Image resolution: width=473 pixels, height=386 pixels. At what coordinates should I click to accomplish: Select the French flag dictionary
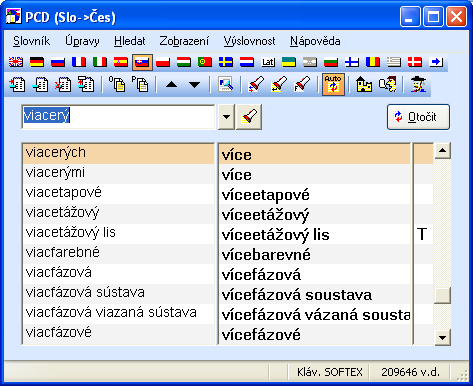coord(79,62)
